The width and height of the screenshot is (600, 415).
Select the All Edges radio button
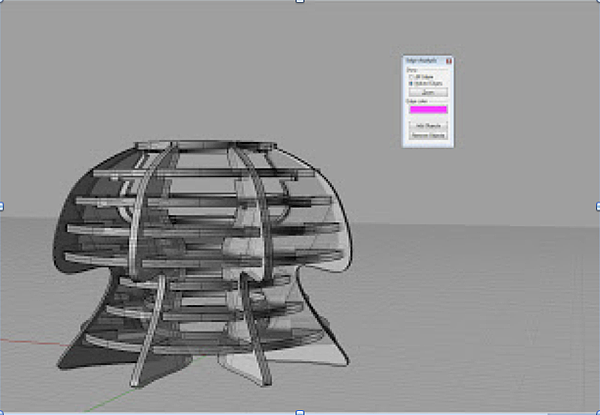pos(410,77)
